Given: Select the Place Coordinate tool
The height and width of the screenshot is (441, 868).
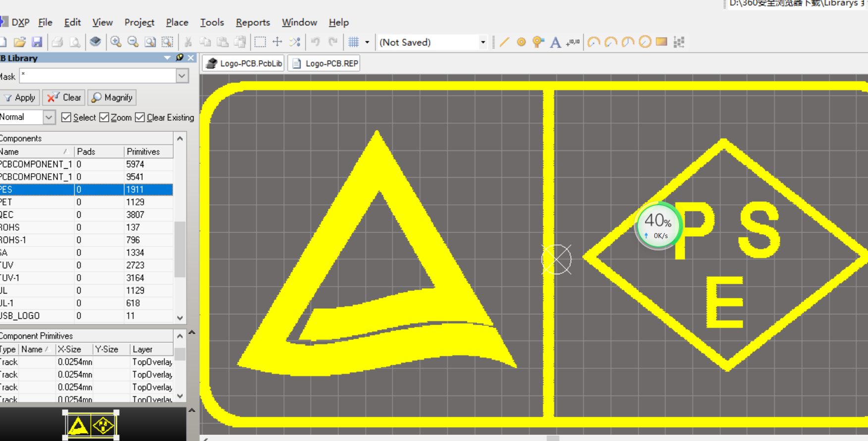Looking at the screenshot, I should [573, 42].
